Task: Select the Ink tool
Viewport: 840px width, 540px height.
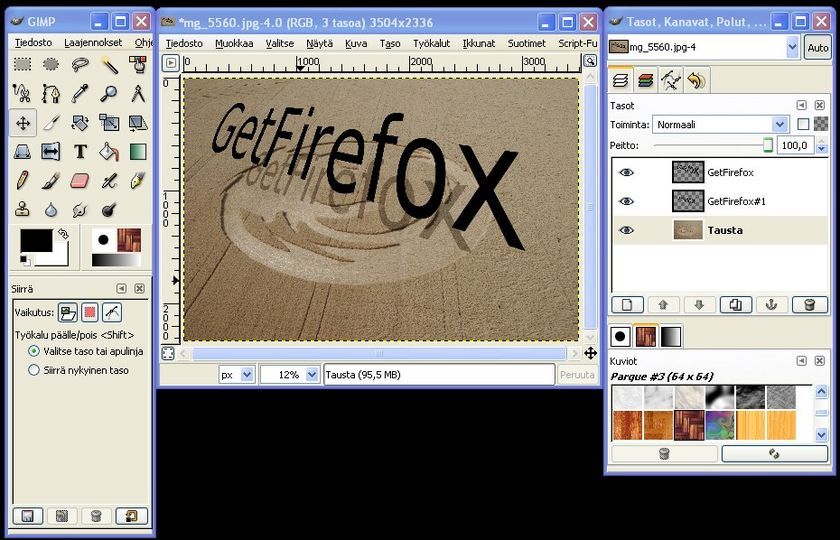Action: coord(138,181)
